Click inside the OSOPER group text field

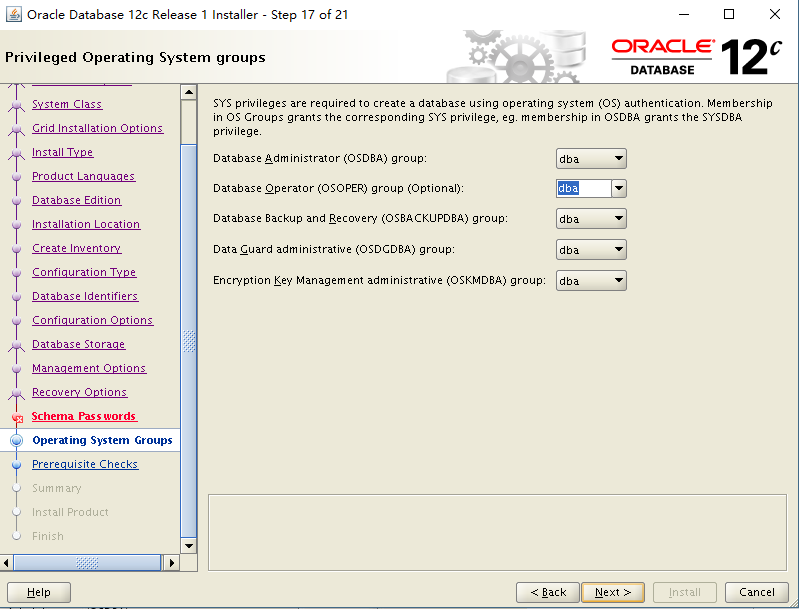(x=583, y=189)
